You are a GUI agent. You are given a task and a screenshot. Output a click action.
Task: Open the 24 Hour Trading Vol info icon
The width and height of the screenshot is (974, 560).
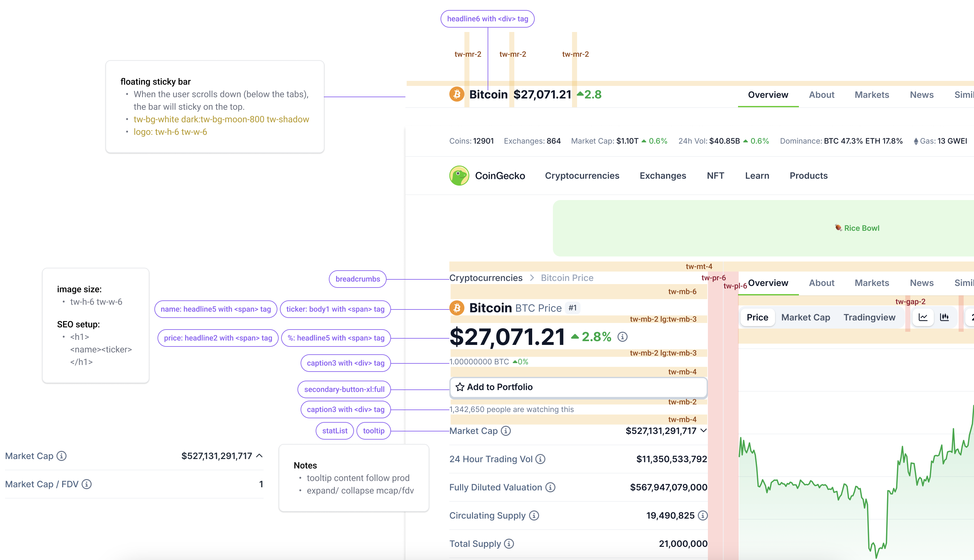point(541,459)
